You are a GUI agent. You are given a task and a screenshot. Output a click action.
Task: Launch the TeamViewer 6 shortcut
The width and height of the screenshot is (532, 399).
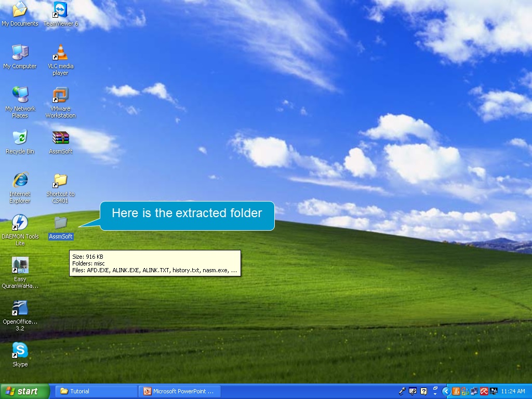[60, 14]
